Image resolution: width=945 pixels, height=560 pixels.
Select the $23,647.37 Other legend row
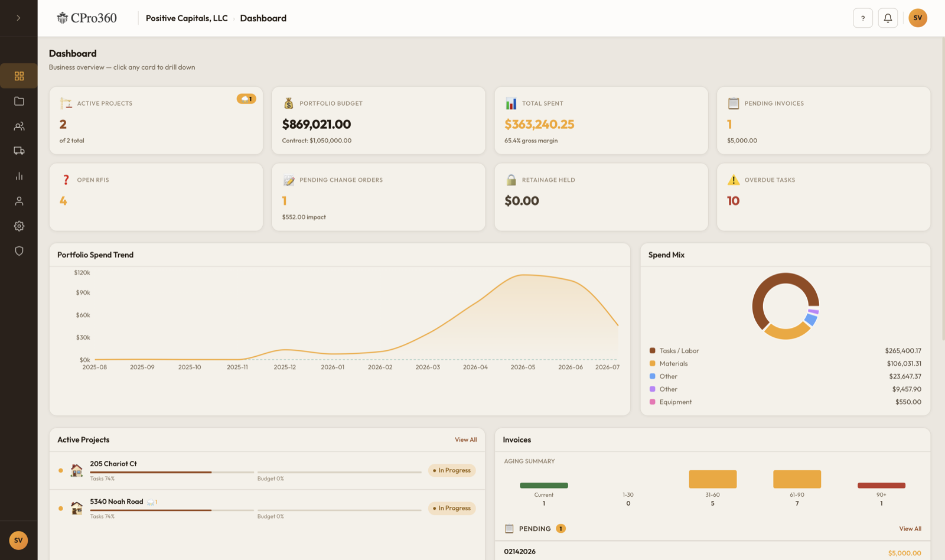pyautogui.click(x=786, y=376)
